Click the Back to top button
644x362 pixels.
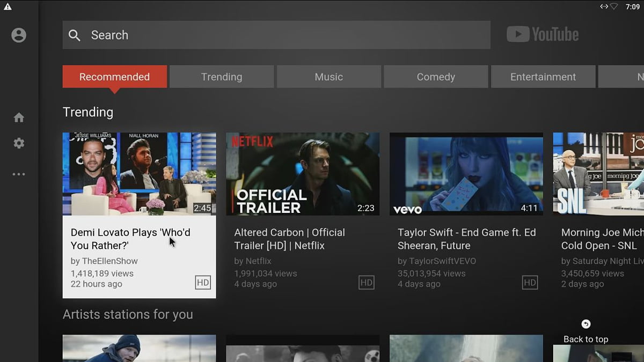pos(586,339)
